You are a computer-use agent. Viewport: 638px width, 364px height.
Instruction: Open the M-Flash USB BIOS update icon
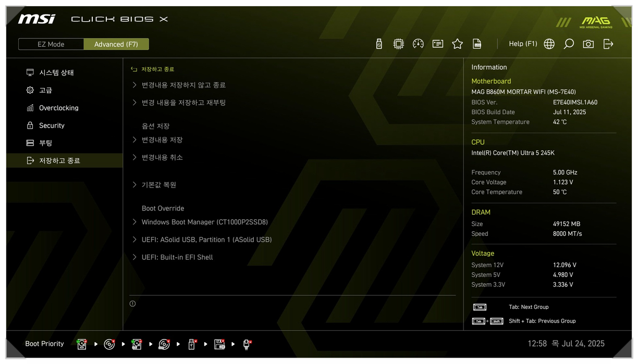379,44
